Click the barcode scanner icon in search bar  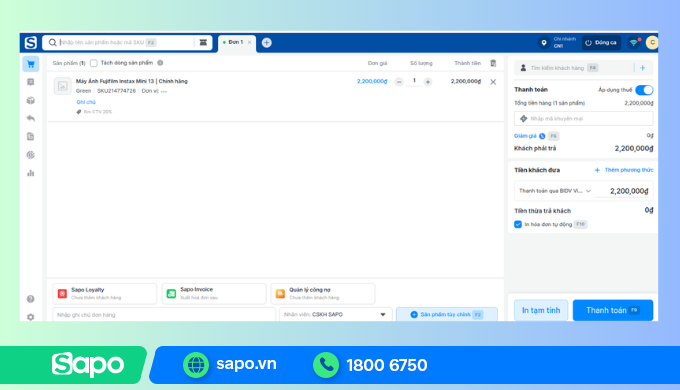pos(203,43)
